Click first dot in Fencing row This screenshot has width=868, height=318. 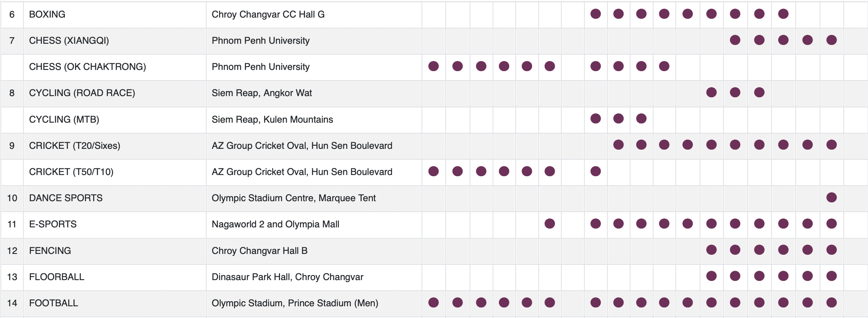[x=711, y=250]
